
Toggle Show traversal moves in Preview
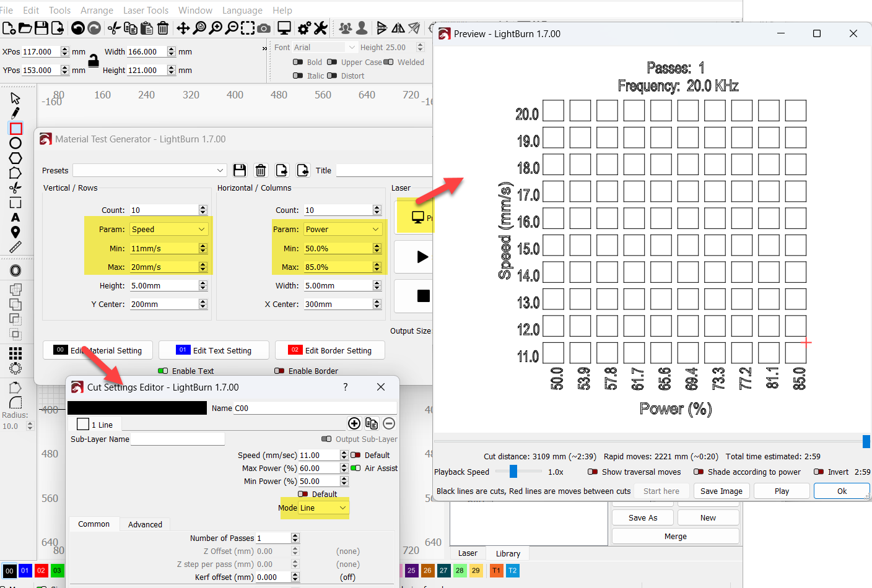click(593, 472)
